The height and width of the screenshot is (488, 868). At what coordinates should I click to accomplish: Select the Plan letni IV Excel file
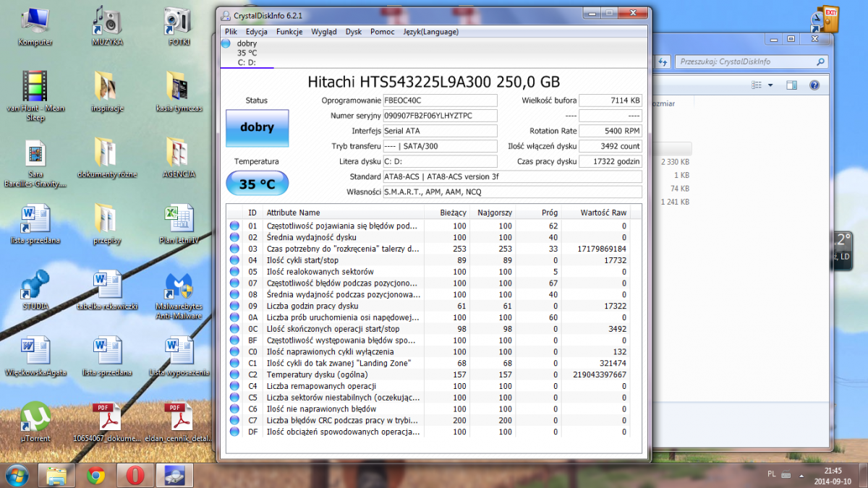(x=178, y=224)
